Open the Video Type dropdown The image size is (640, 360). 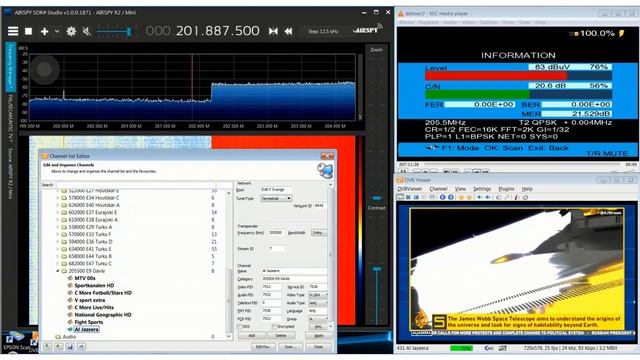click(x=318, y=295)
